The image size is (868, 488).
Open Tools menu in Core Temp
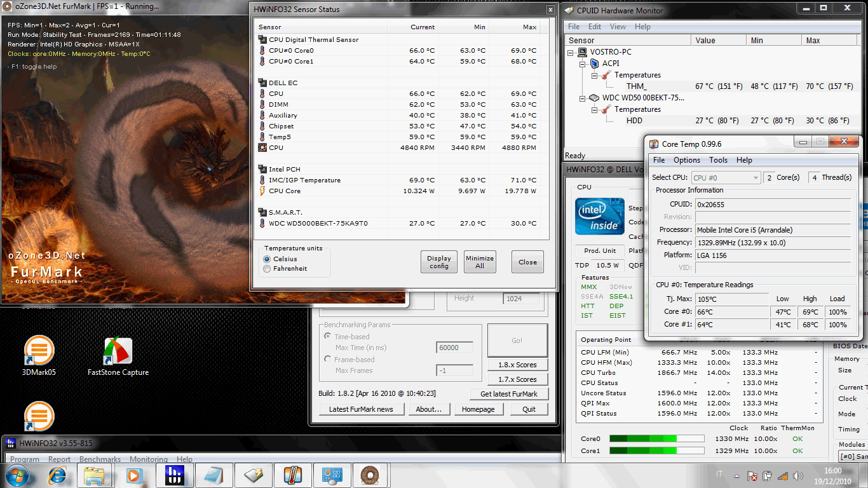tap(719, 160)
